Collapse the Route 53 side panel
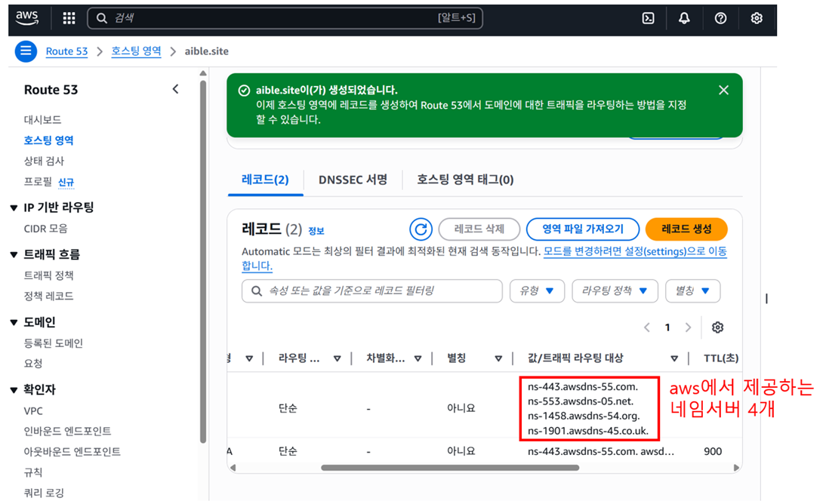Image resolution: width=823 pixels, height=504 pixels. (x=175, y=89)
